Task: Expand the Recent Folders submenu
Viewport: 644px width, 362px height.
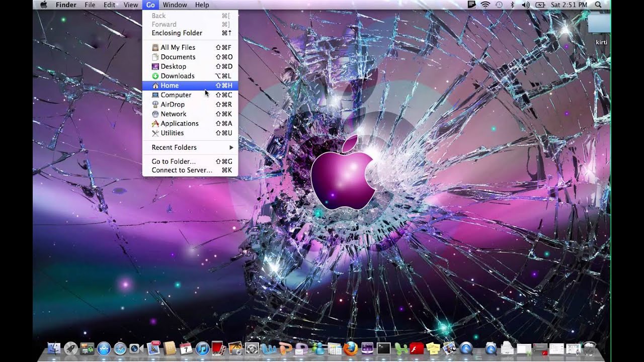Action: click(190, 147)
